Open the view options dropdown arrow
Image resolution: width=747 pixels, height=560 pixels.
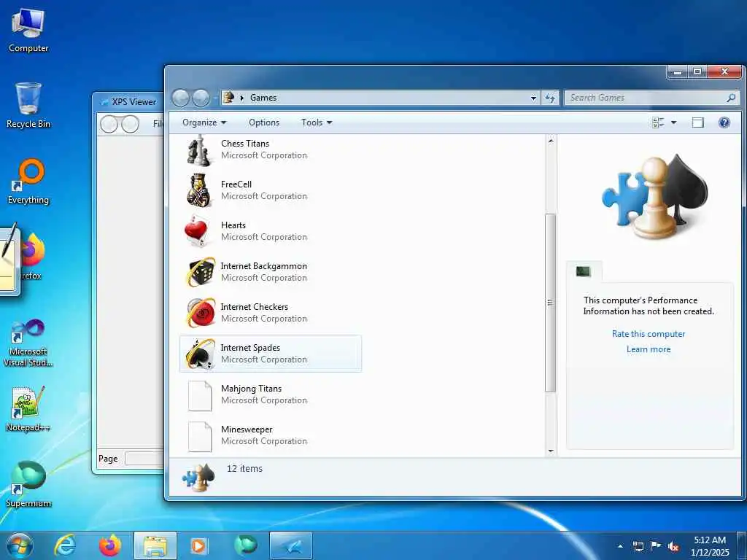[673, 122]
